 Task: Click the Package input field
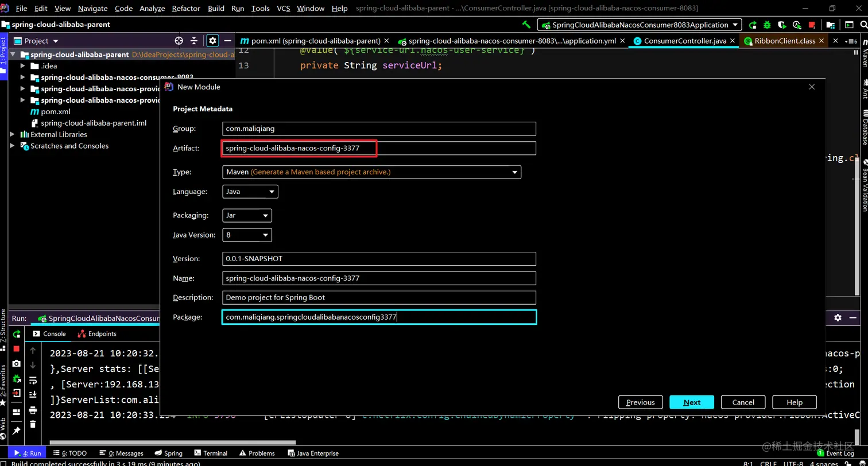point(379,317)
